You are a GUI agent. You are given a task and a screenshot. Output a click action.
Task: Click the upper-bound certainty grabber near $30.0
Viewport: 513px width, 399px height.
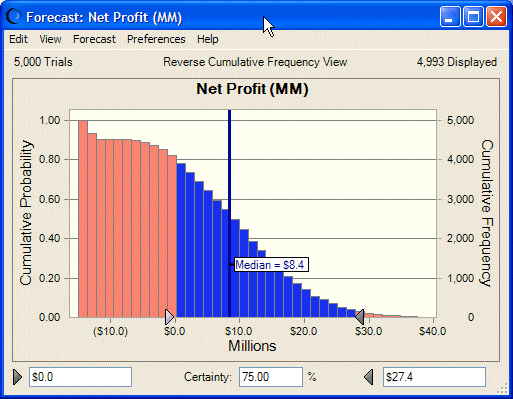(x=359, y=317)
